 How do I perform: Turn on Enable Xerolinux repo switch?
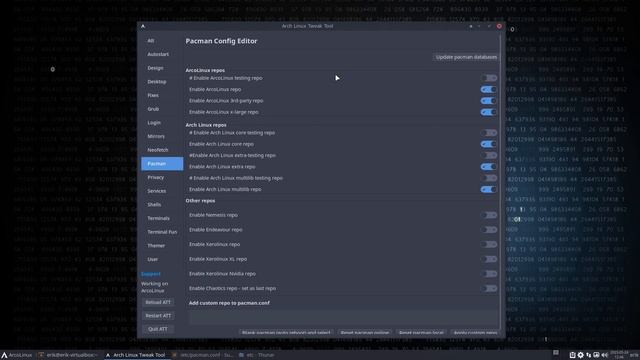[489, 244]
